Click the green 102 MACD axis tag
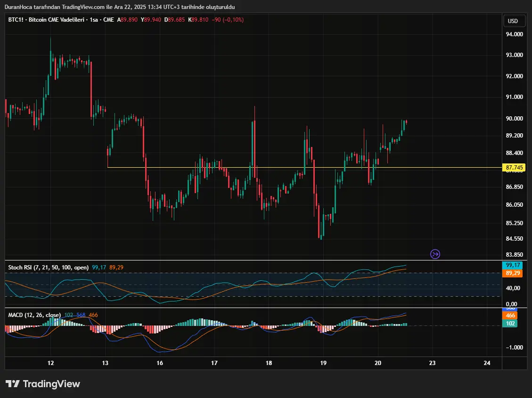532x398 pixels. [x=510, y=324]
